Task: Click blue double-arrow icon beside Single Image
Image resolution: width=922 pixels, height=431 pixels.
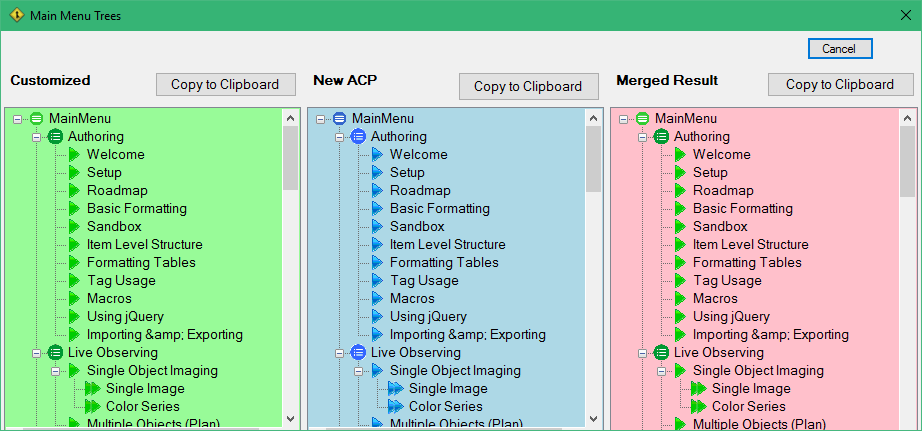Action: pyautogui.click(x=396, y=389)
